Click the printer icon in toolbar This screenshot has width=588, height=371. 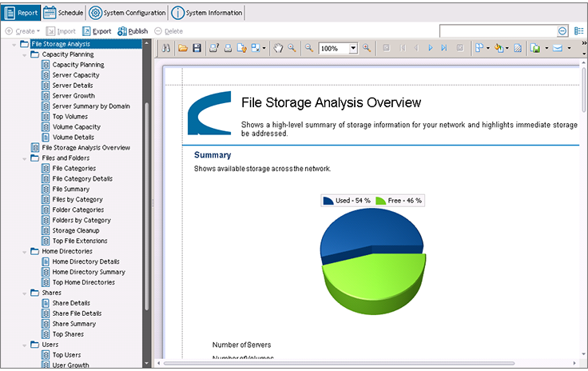228,48
